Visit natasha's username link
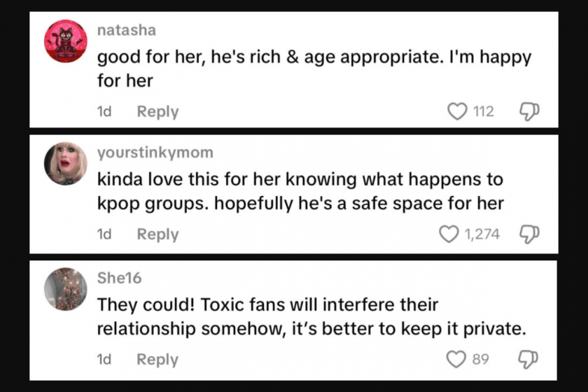 126,30
